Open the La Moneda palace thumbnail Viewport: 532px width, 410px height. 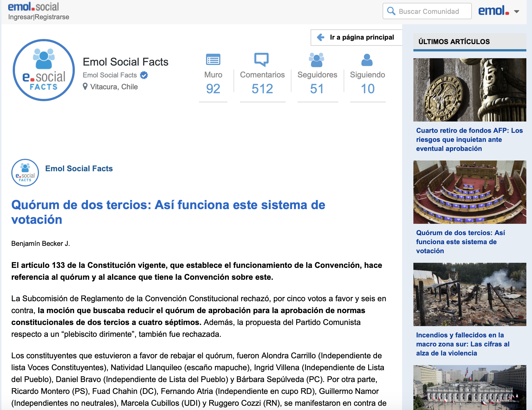pyautogui.click(x=470, y=387)
